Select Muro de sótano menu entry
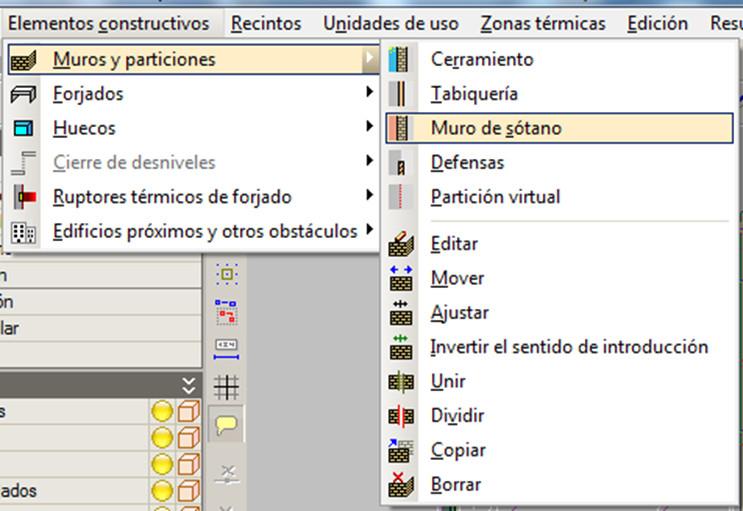The width and height of the screenshot is (743, 511). tap(496, 128)
